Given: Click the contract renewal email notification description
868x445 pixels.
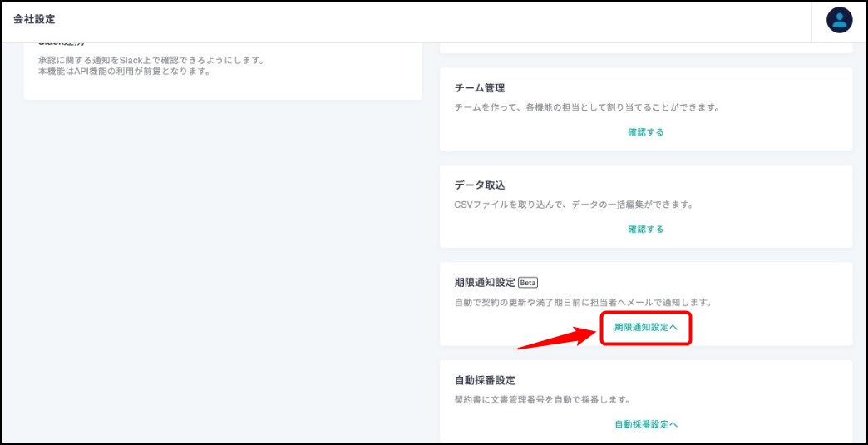Looking at the screenshot, I should [582, 302].
